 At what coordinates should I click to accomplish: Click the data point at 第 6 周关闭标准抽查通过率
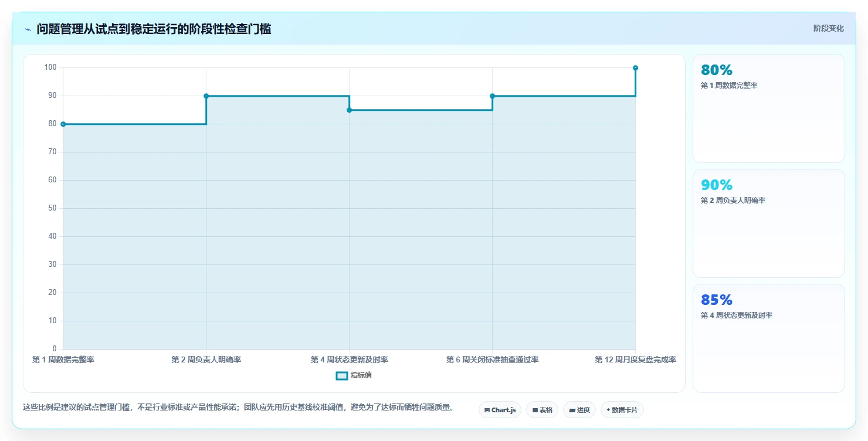[x=492, y=96]
